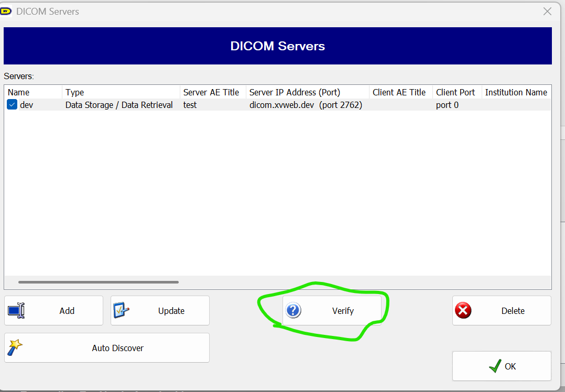Close the DICOM Servers dialog
The image size is (565, 392).
pos(547,12)
